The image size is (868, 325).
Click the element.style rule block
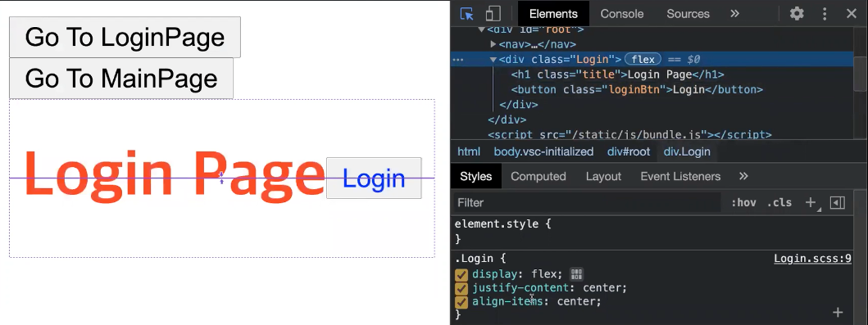(652, 232)
